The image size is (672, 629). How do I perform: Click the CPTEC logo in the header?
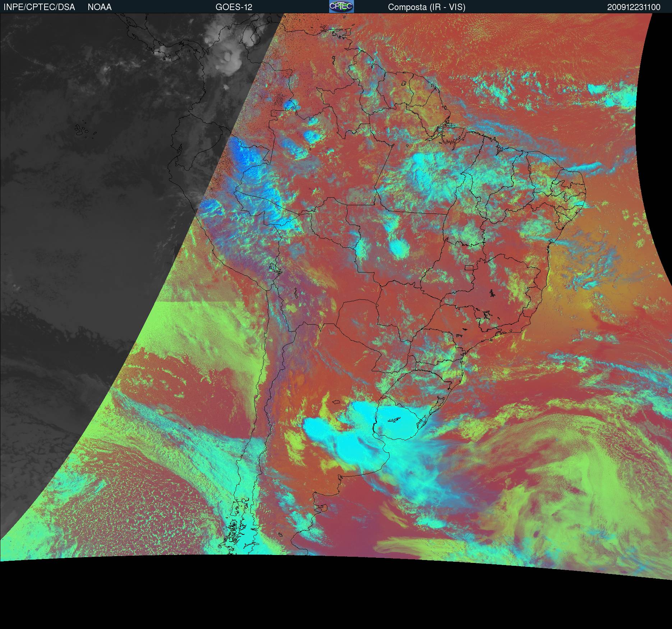click(341, 6)
